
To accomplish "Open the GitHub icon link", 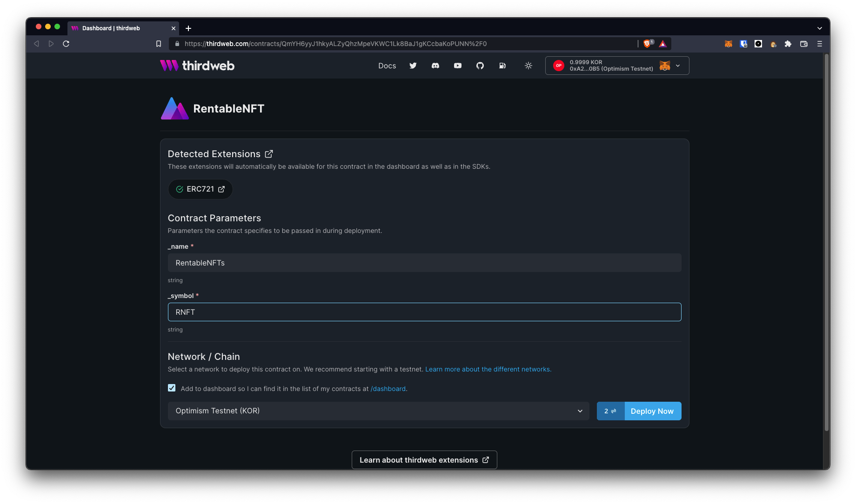I will coord(480,66).
